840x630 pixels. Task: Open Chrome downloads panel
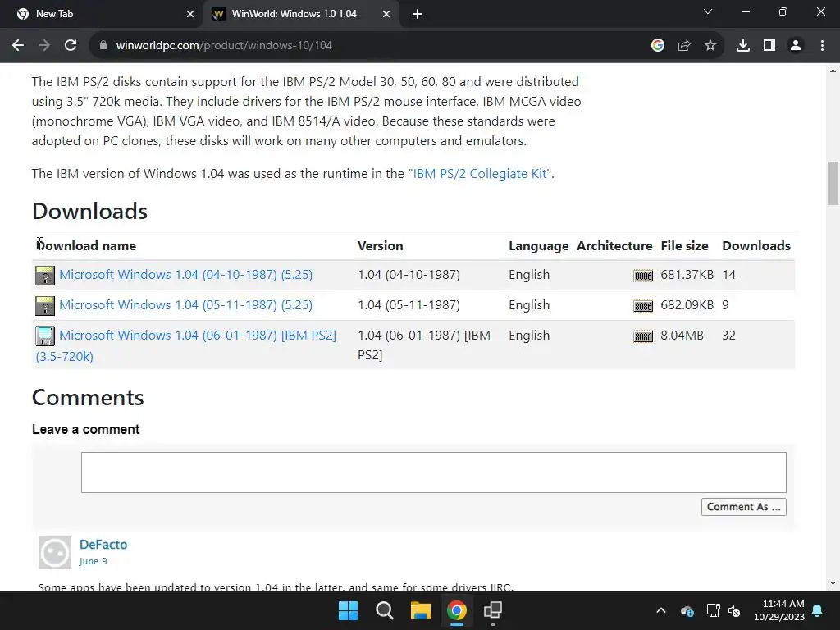pyautogui.click(x=743, y=46)
